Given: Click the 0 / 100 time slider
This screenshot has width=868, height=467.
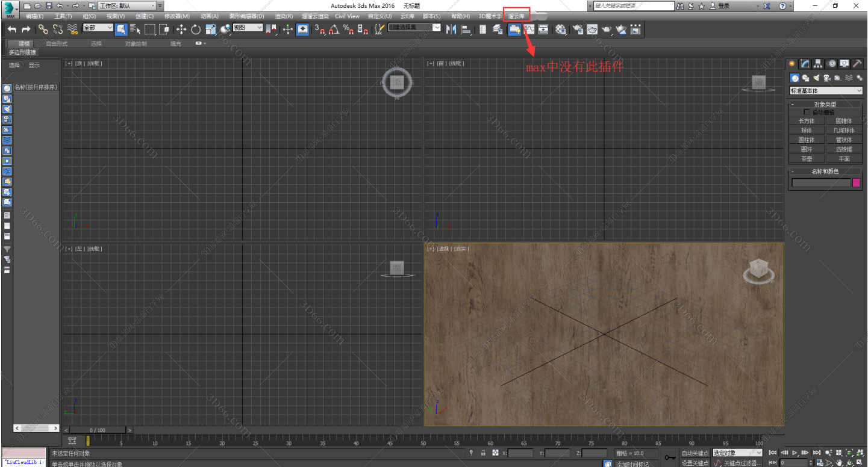Looking at the screenshot, I should [96, 430].
